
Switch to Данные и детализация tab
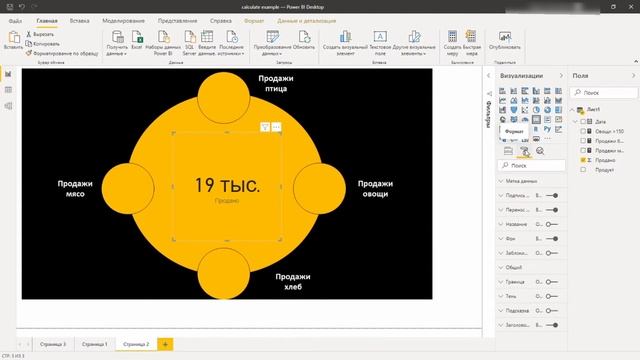(x=307, y=21)
